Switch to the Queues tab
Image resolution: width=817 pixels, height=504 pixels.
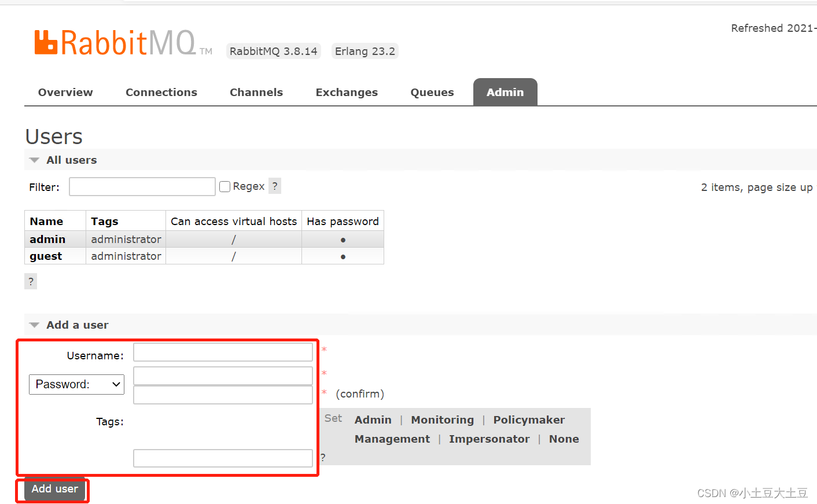coord(432,92)
